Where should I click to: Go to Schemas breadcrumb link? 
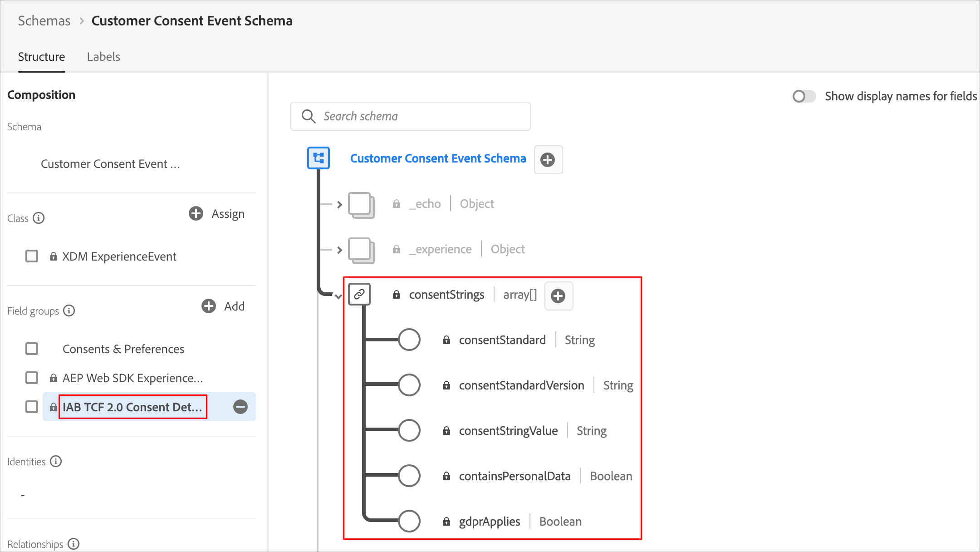[x=44, y=21]
